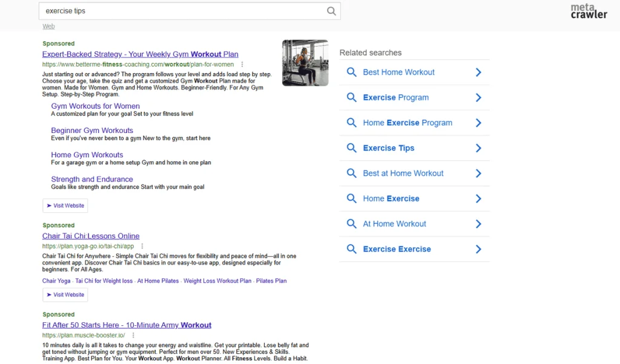The width and height of the screenshot is (620, 364).
Task: Click magnifier icon beside Home Exercise suggestion
Action: click(352, 198)
